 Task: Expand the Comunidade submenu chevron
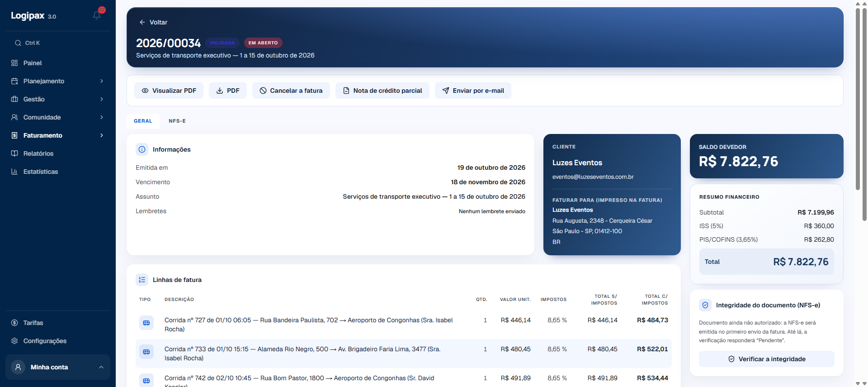102,117
